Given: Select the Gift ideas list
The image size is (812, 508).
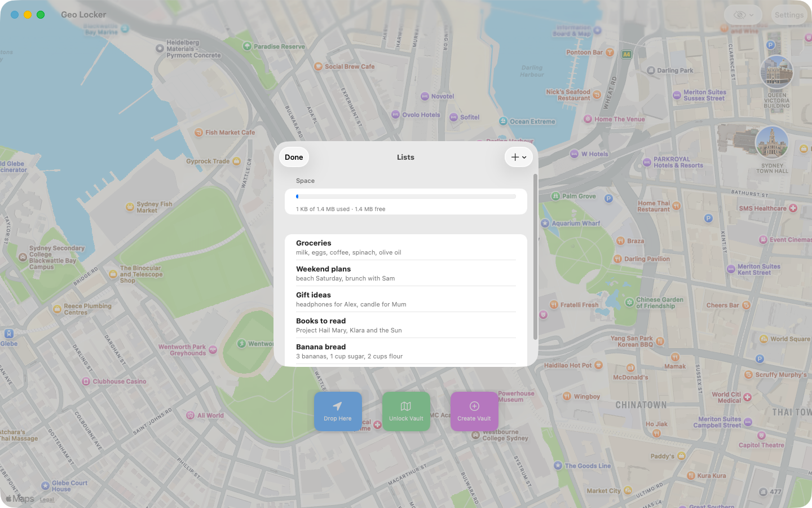Looking at the screenshot, I should (406, 299).
